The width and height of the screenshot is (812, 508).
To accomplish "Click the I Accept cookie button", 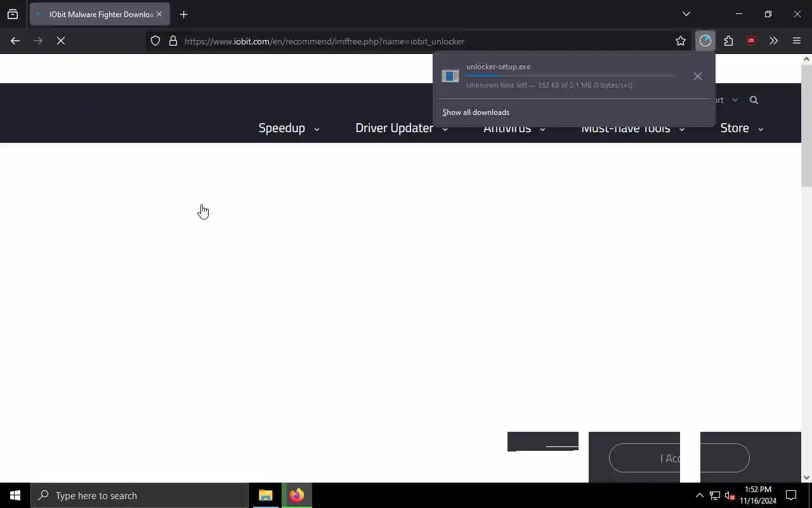I will [x=679, y=458].
